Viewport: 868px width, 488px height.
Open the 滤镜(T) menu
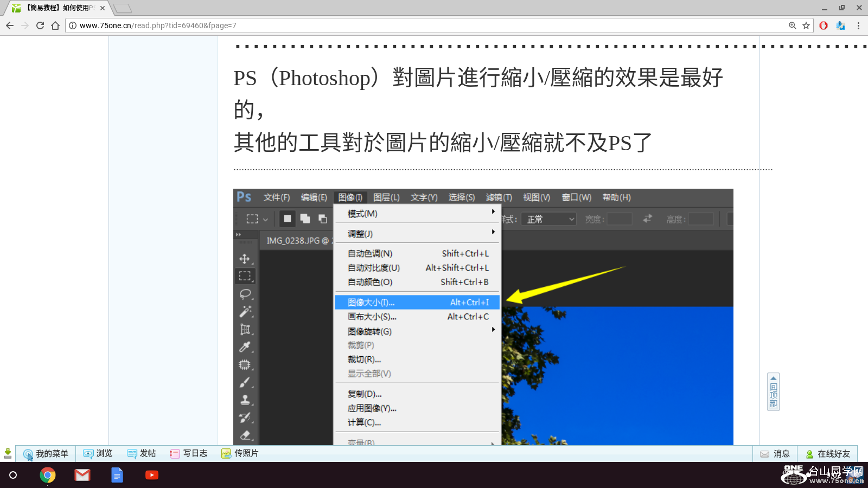click(x=499, y=197)
